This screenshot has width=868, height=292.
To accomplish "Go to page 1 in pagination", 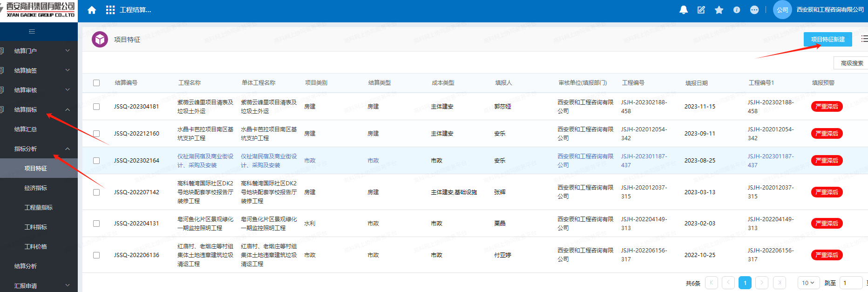I will click(x=745, y=283).
